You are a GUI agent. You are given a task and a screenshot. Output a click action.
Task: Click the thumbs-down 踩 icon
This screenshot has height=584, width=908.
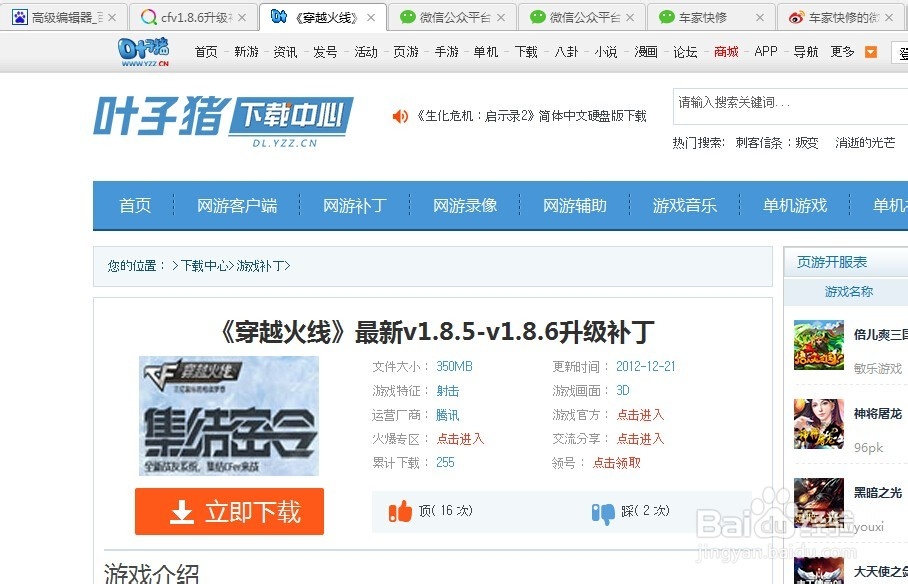tap(603, 513)
